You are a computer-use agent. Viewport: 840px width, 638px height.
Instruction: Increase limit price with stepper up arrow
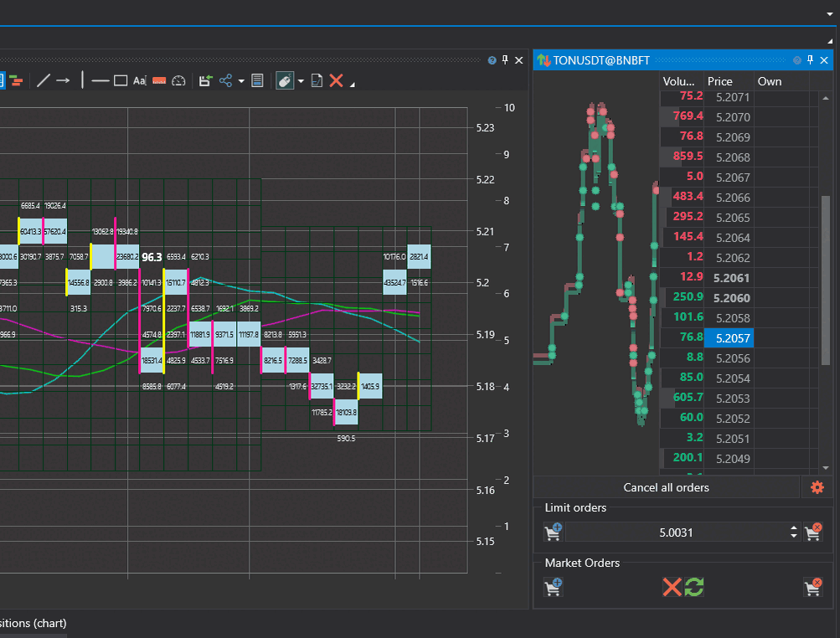792,527
